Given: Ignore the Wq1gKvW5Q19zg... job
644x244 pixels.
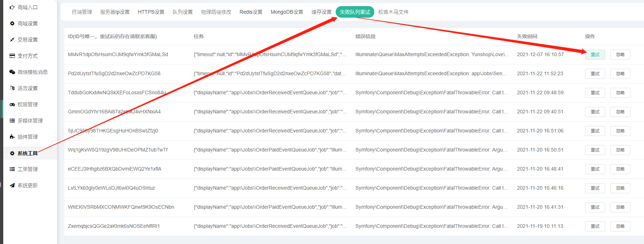Looking at the screenshot, I should [620, 150].
